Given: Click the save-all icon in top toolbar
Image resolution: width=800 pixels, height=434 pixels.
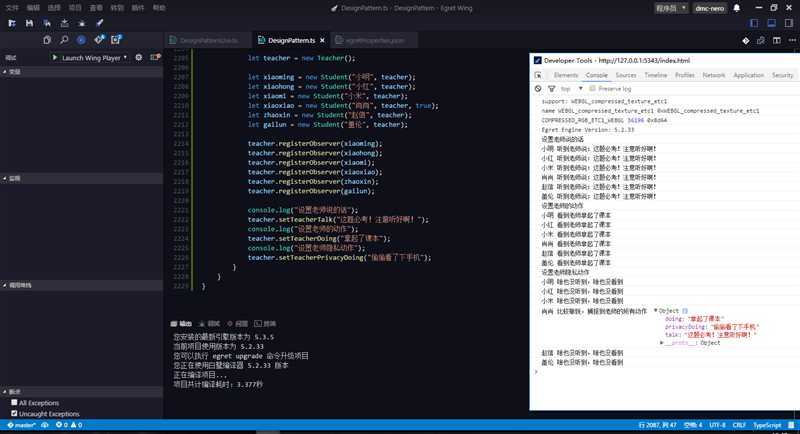Looking at the screenshot, I should [x=47, y=23].
